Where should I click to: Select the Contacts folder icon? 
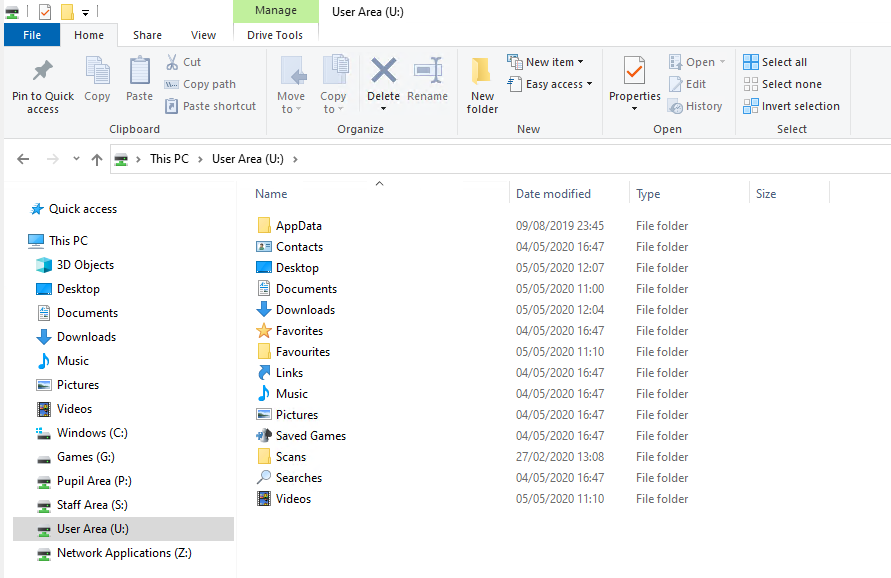[264, 247]
